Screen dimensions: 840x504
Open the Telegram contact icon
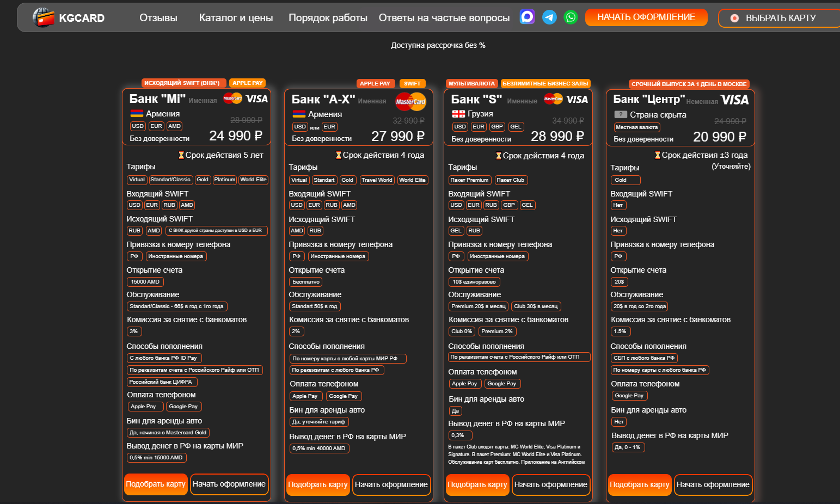click(549, 17)
